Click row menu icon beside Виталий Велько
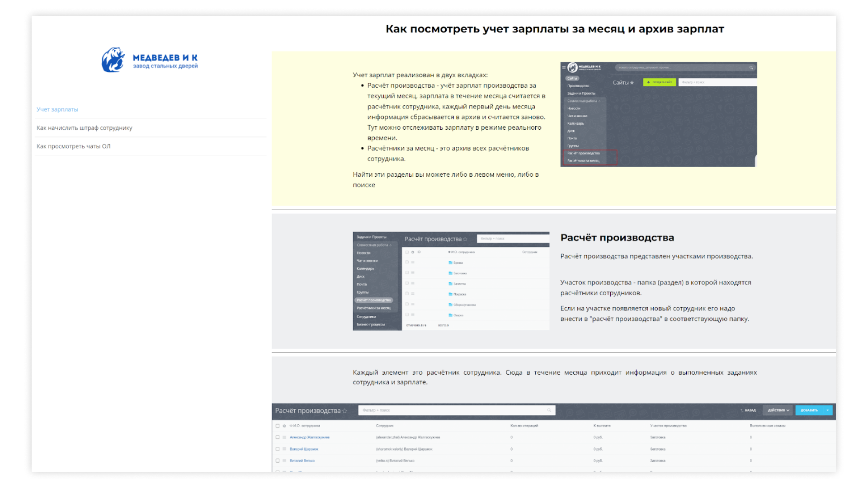The height and width of the screenshot is (488, 868). (284, 461)
